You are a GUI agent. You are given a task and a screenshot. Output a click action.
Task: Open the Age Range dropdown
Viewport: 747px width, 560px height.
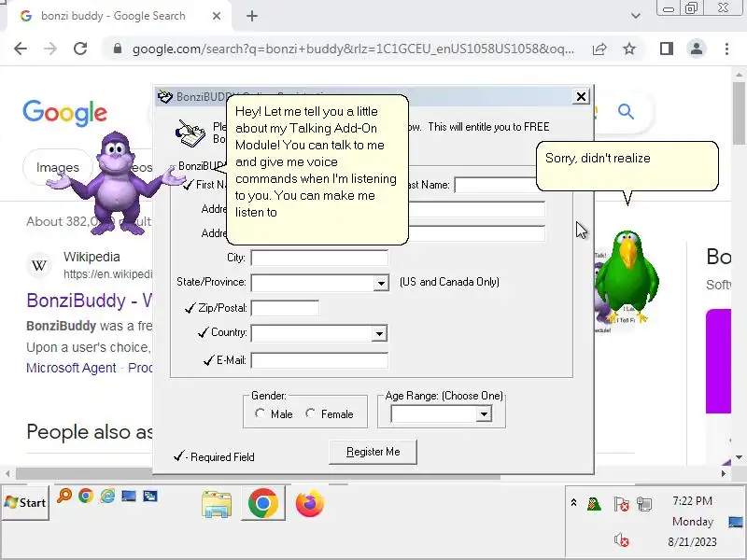pyautogui.click(x=484, y=413)
